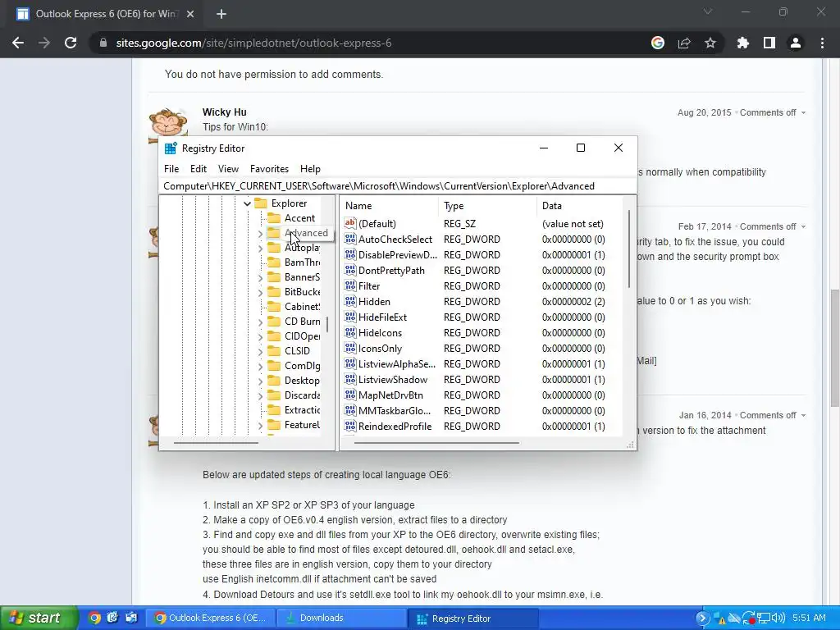
Task: Click the Type column header
Action: 487,206
